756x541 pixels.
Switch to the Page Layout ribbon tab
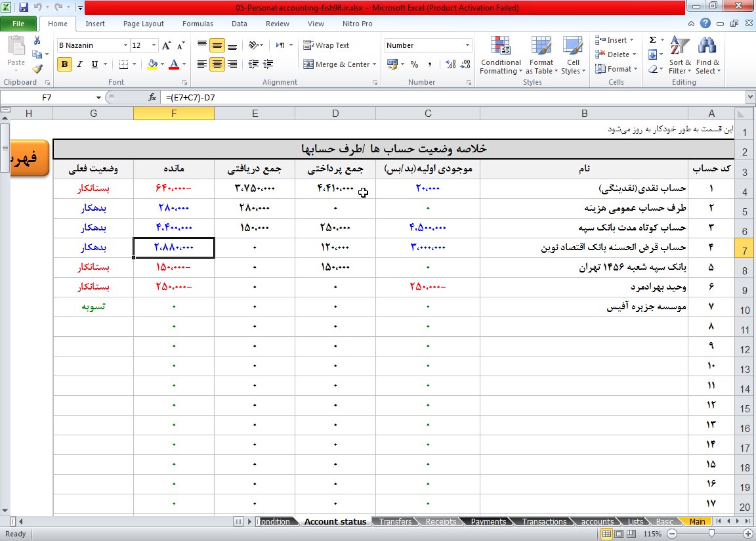(x=143, y=24)
